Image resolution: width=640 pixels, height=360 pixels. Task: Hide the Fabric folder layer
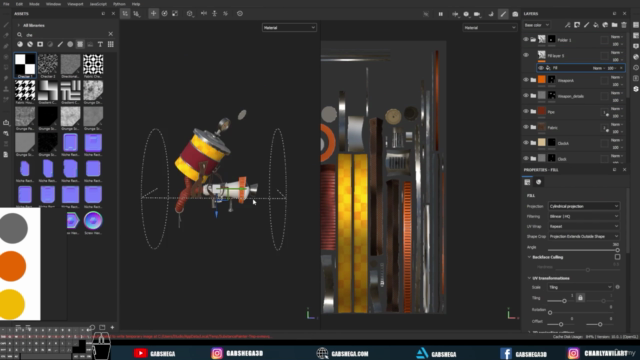click(526, 127)
